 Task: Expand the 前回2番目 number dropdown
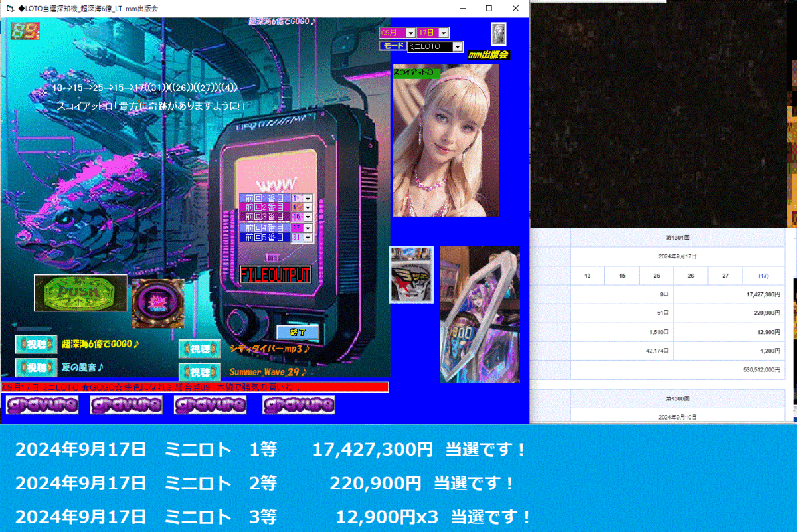tap(309, 208)
